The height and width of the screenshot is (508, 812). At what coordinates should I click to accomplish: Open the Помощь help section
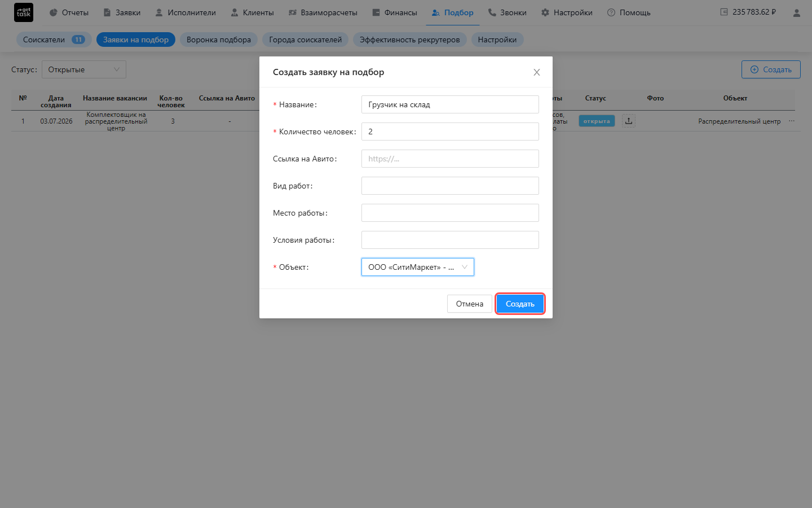point(629,12)
